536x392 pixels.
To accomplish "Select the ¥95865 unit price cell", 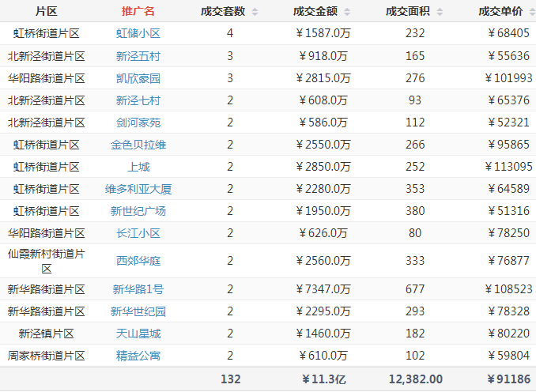I will (x=508, y=145).
